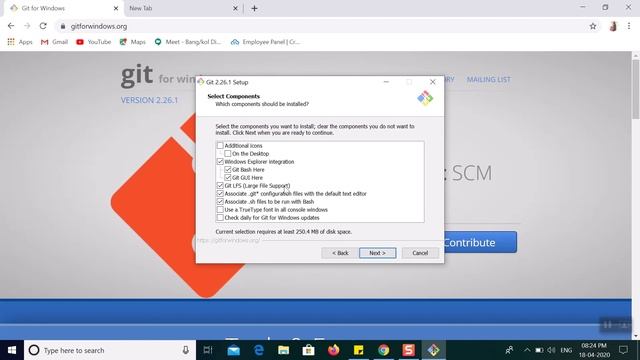Switch to Chrome on taskbar
Screen dimensions: 640x360
383,350
